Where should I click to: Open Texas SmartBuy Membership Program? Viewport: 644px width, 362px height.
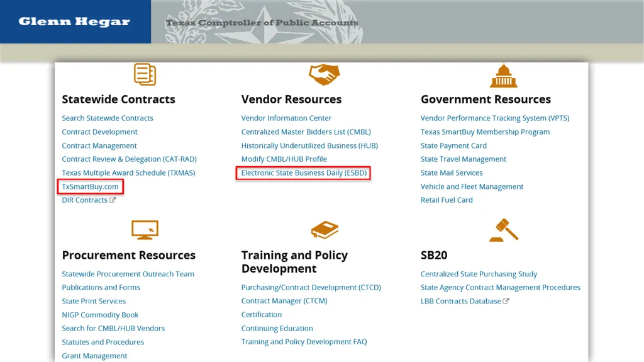[485, 132]
